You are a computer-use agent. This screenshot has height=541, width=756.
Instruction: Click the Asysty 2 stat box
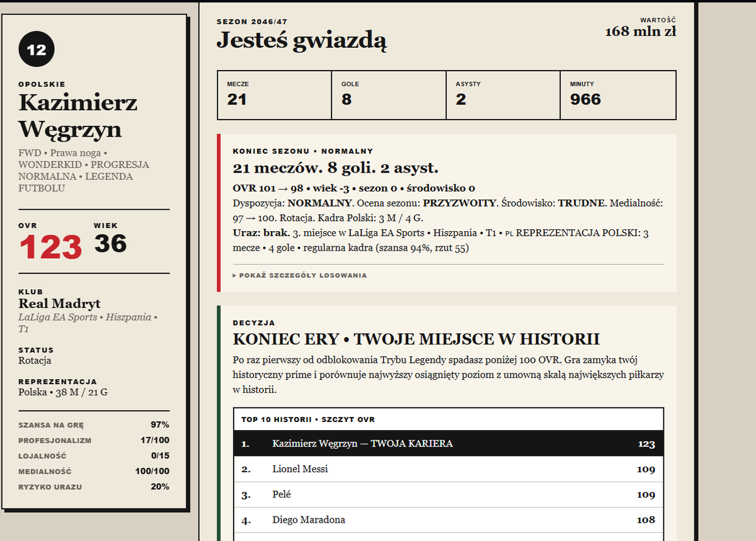(503, 95)
